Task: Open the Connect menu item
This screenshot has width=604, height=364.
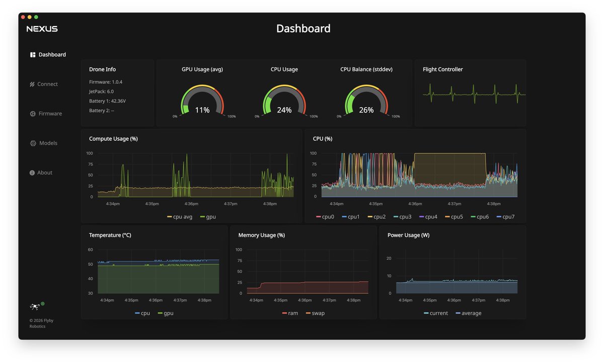Action: tap(44, 84)
